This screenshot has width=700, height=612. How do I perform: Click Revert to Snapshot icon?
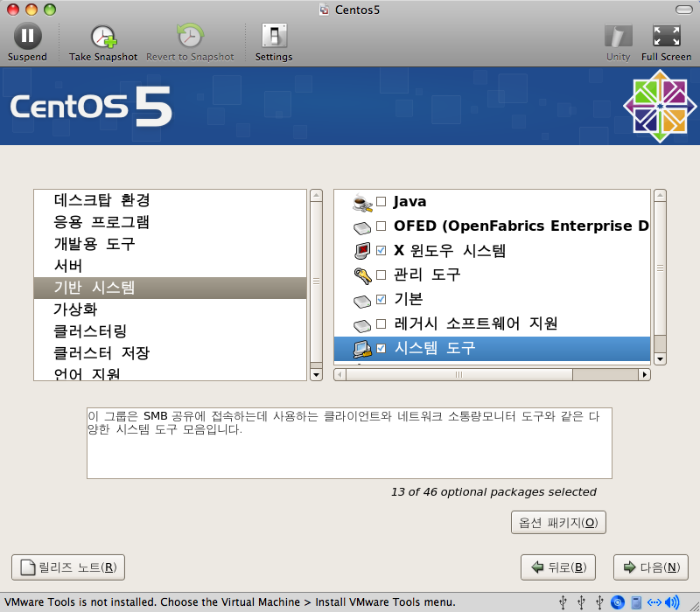coord(190,36)
